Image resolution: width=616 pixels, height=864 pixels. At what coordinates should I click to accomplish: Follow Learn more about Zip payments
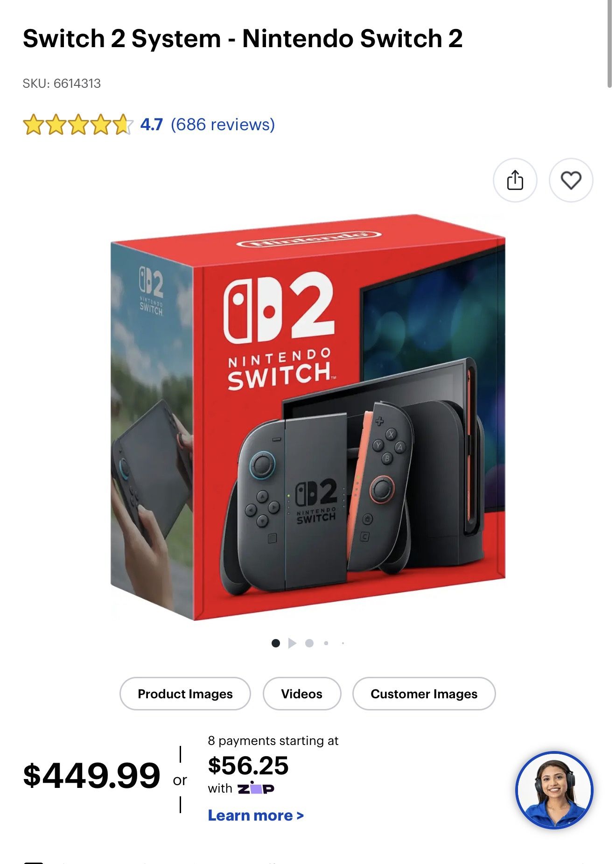click(256, 815)
